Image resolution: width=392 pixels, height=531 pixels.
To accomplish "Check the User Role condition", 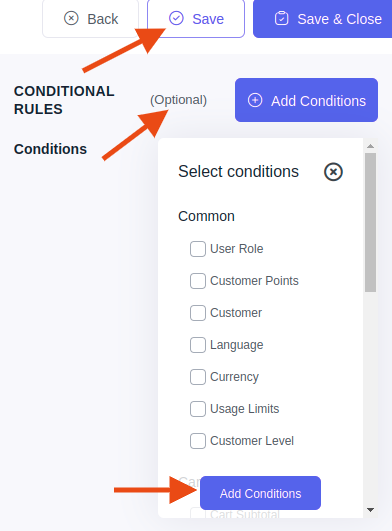I will (198, 249).
